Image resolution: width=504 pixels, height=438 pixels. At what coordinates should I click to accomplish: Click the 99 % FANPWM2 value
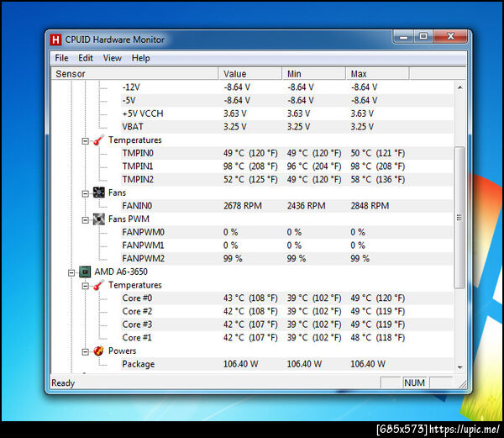233,259
